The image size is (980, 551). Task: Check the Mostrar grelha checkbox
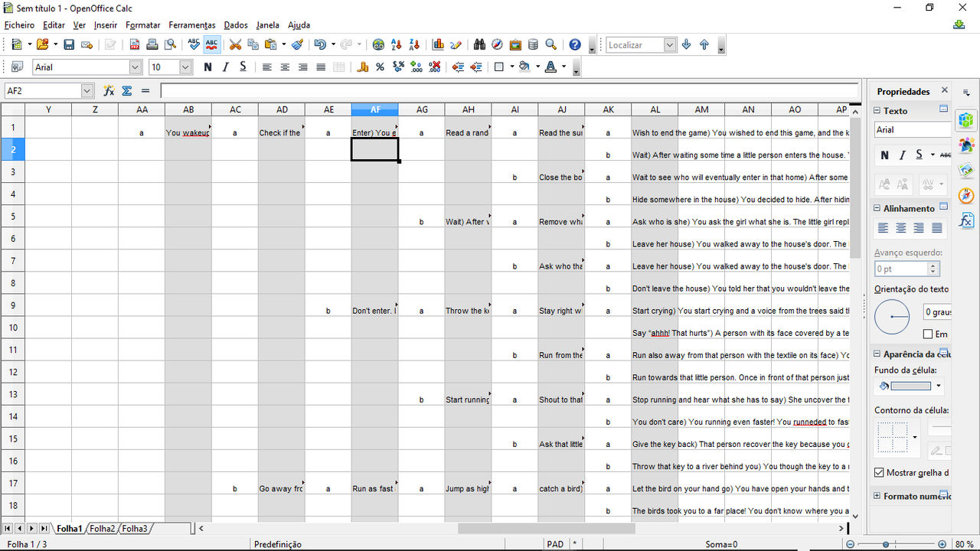(x=879, y=472)
